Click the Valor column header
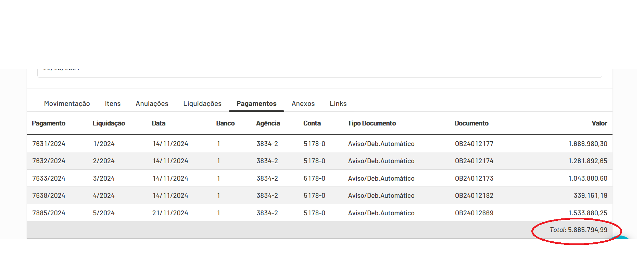 click(599, 123)
